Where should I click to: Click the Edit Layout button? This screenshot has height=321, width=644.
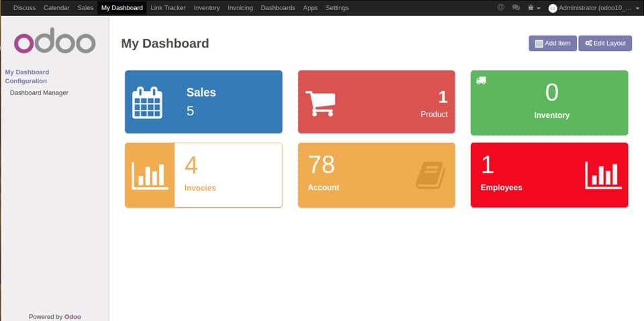[605, 43]
